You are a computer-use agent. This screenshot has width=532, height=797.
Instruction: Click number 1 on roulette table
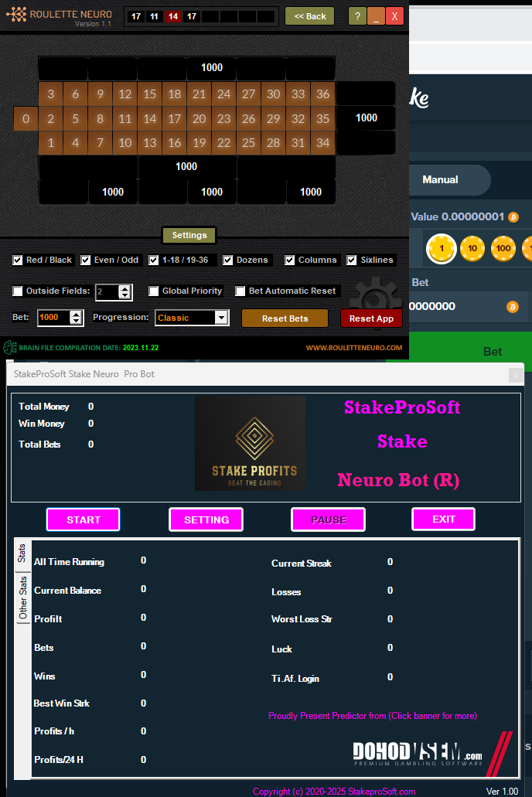click(51, 143)
